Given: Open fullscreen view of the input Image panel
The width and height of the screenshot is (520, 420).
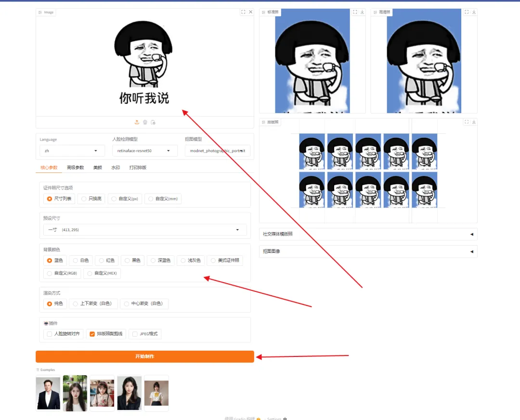Looking at the screenshot, I should [x=243, y=12].
